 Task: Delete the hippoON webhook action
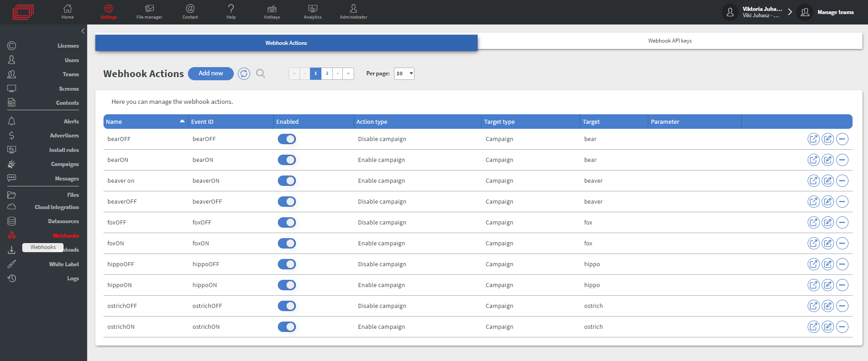click(842, 285)
